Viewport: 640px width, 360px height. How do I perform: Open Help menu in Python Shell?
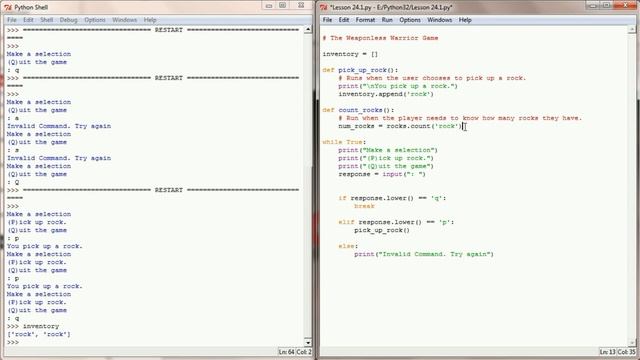click(150, 20)
